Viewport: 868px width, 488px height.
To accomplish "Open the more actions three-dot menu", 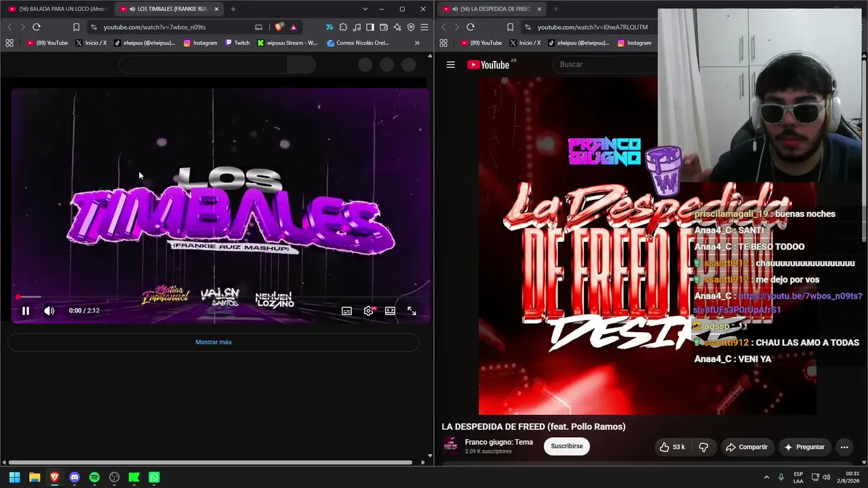I will [844, 447].
